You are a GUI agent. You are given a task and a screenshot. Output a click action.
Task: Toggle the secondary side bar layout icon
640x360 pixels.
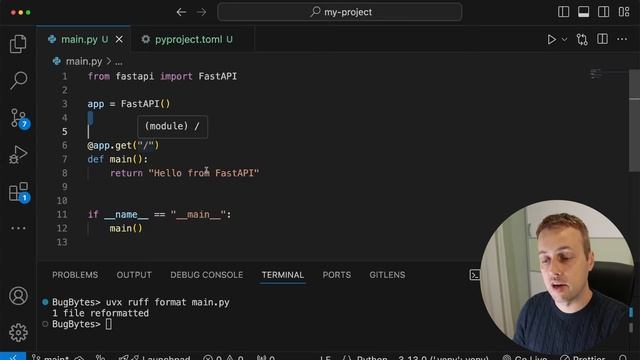(x=603, y=12)
